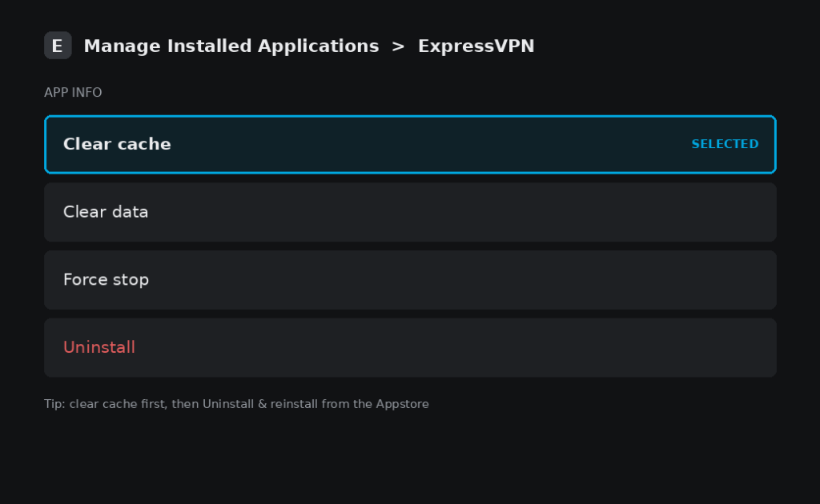Choose the Clear cache option

pyautogui.click(x=410, y=144)
